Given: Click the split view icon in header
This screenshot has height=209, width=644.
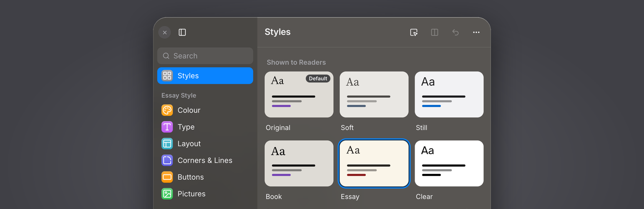Looking at the screenshot, I should click(x=435, y=32).
